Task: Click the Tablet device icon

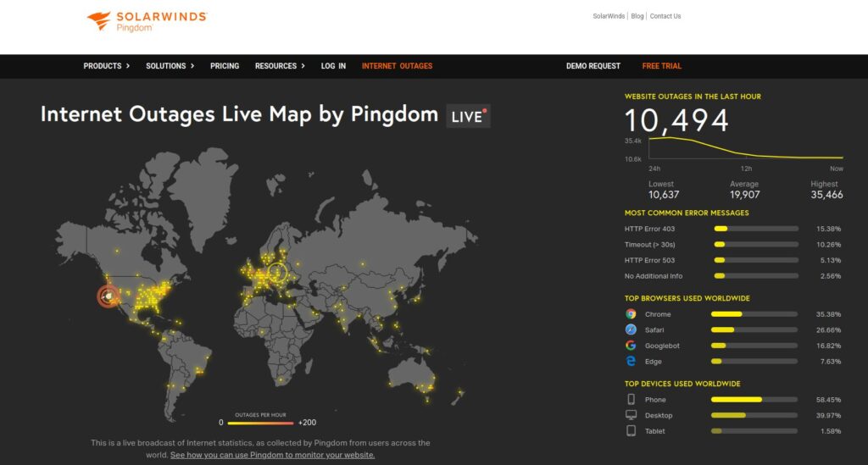Action: [x=631, y=431]
